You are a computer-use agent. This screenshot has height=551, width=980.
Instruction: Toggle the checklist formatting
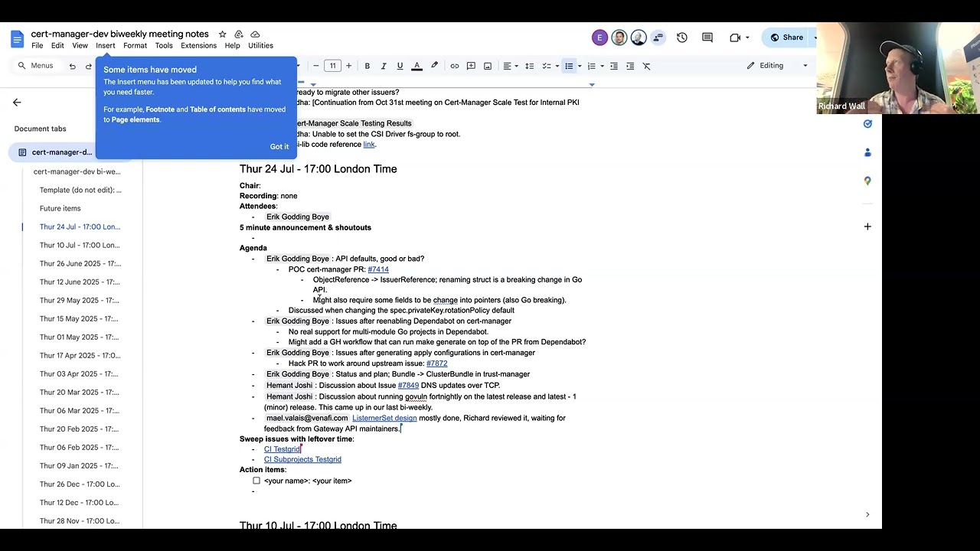coord(546,66)
